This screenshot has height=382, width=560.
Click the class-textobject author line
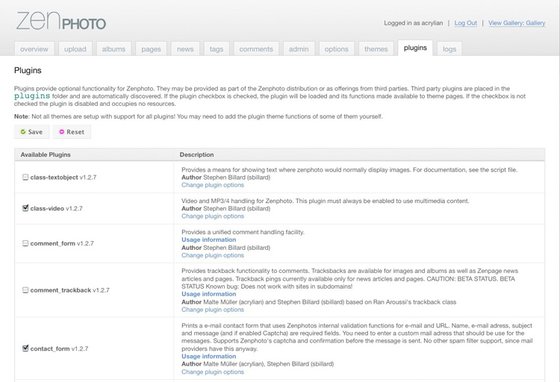click(x=226, y=177)
